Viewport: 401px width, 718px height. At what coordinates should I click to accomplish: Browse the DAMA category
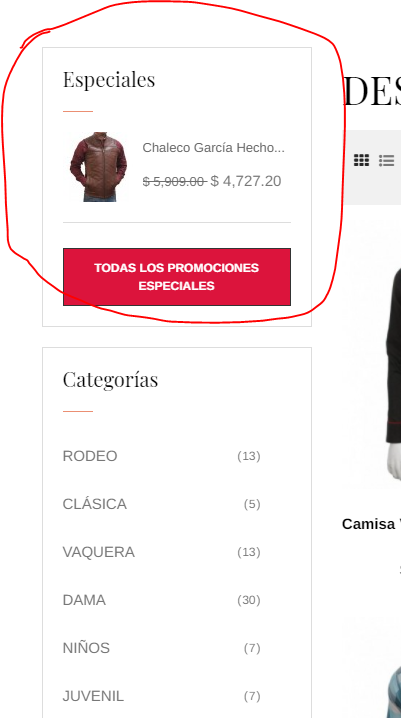[84, 600]
